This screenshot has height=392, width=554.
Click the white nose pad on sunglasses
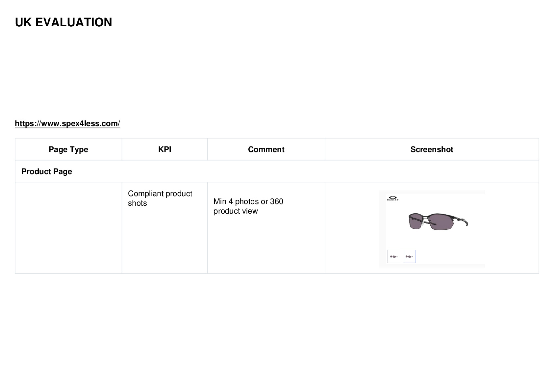tap(422, 223)
